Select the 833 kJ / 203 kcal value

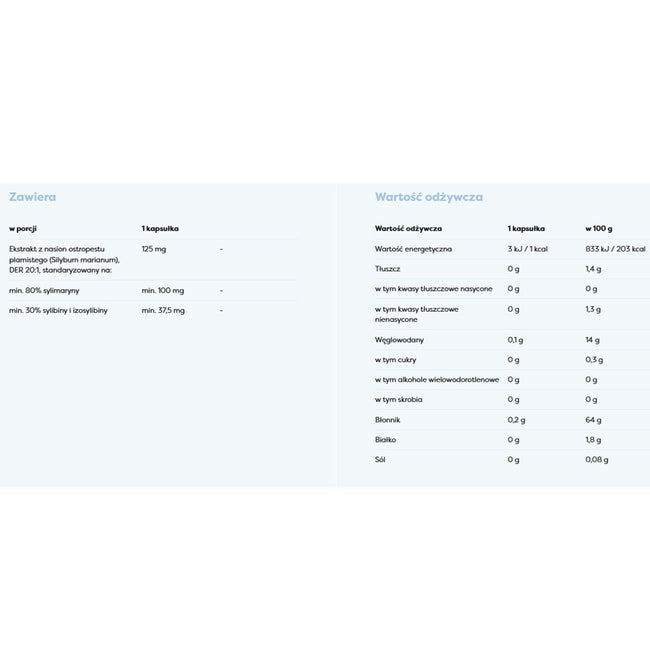(x=616, y=249)
